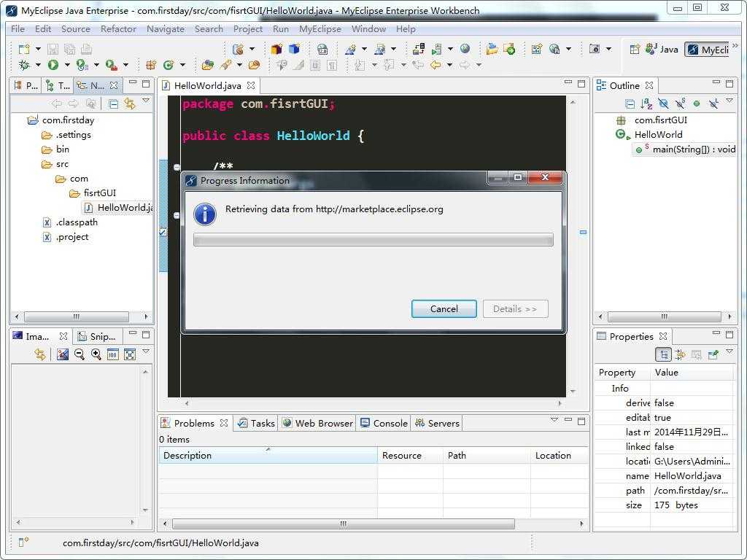Open dropdown next to Debug icon
This screenshot has width=747, height=560.
click(38, 65)
